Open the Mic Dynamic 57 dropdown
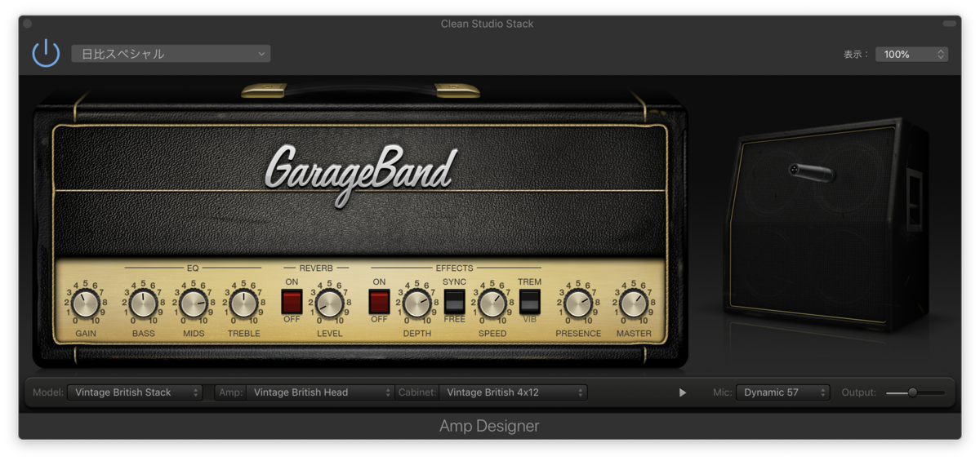980x461 pixels. [x=782, y=392]
